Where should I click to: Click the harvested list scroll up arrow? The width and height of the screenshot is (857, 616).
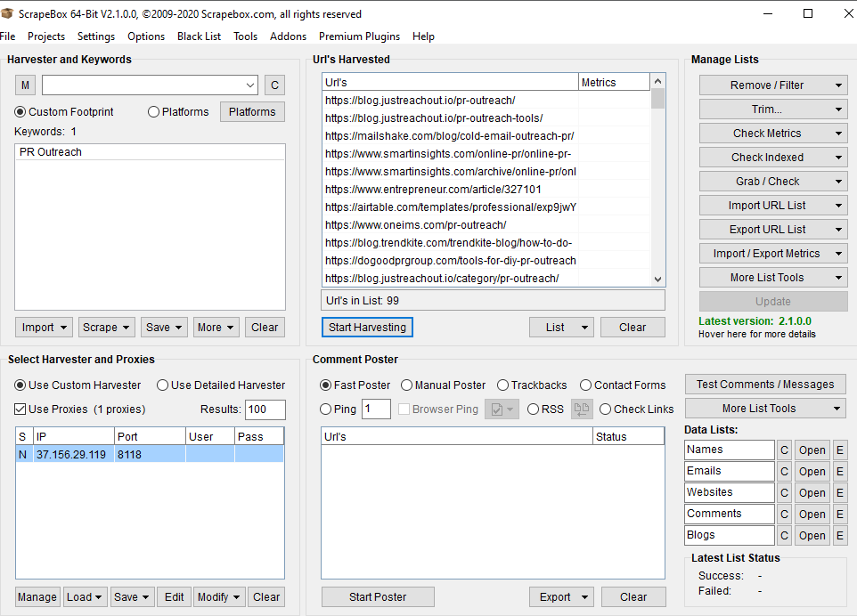tap(658, 81)
